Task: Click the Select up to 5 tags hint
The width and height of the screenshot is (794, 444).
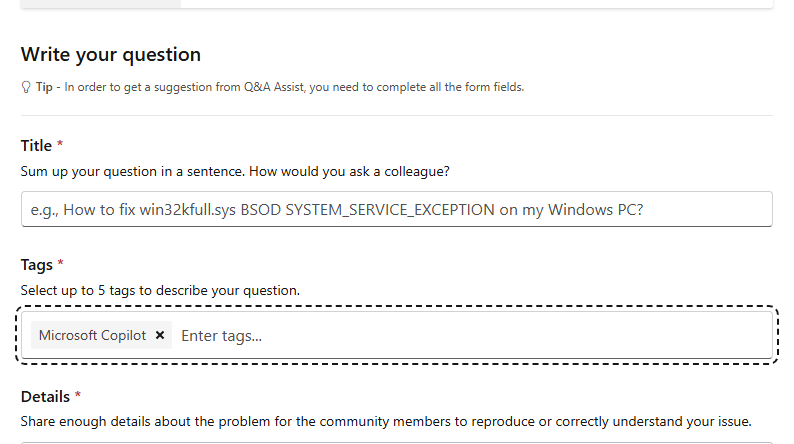Action: click(160, 290)
